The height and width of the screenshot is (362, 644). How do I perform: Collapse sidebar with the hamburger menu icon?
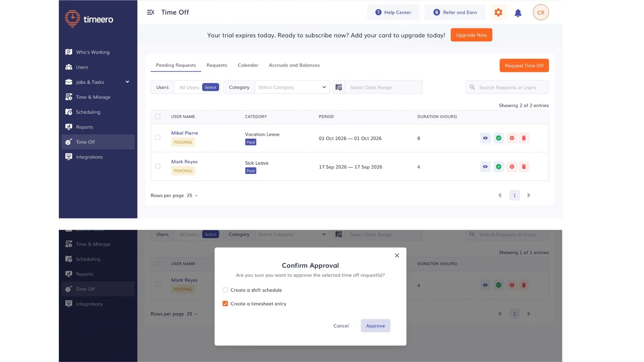(x=151, y=12)
